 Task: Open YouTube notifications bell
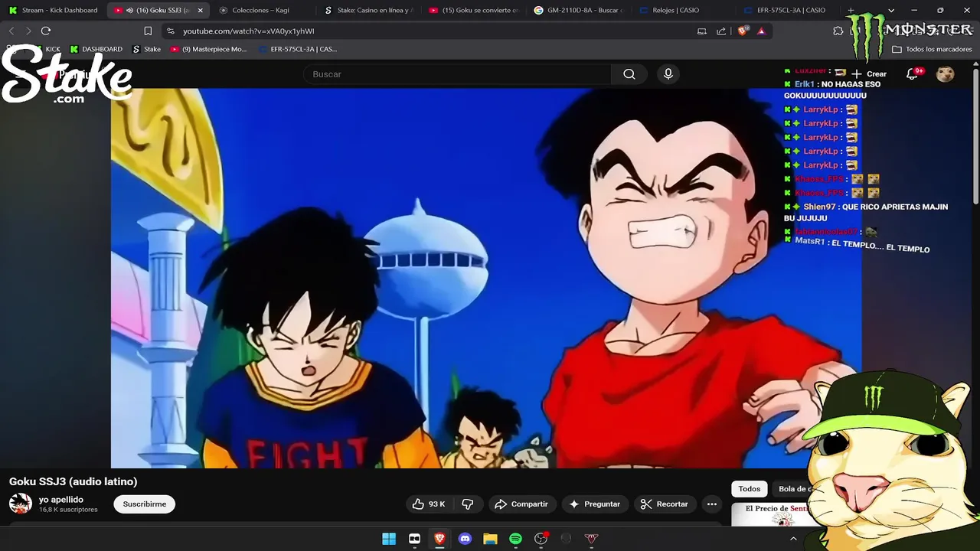coord(913,74)
